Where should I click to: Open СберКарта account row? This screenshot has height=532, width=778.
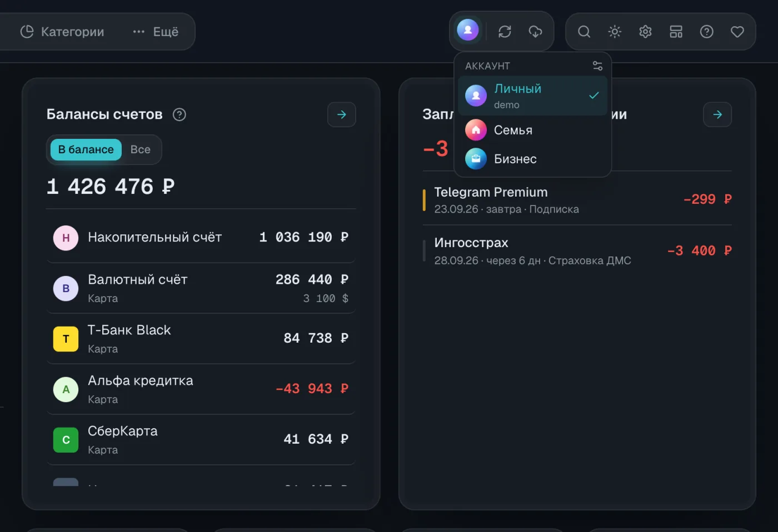click(x=201, y=440)
